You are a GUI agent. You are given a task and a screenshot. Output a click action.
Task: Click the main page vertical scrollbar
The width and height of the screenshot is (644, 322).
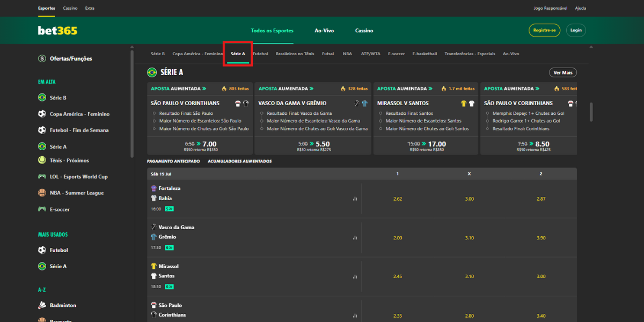[591, 112]
